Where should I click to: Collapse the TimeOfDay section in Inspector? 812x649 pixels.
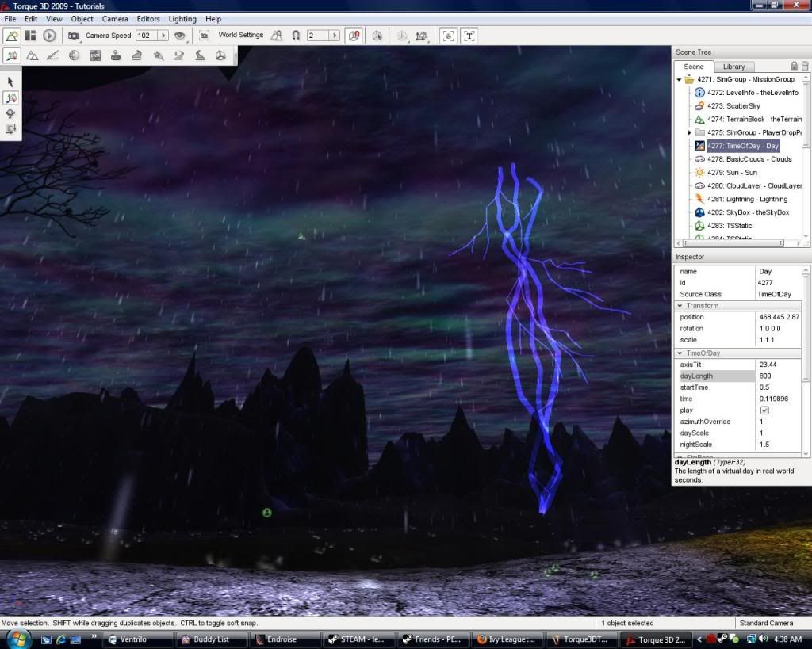point(680,353)
